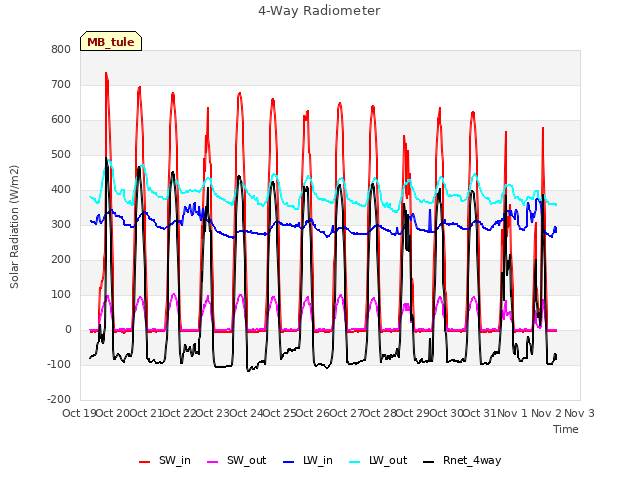The width and height of the screenshot is (640, 480).
Task: Click the Oct 31 x-axis label
Action: [x=480, y=413]
